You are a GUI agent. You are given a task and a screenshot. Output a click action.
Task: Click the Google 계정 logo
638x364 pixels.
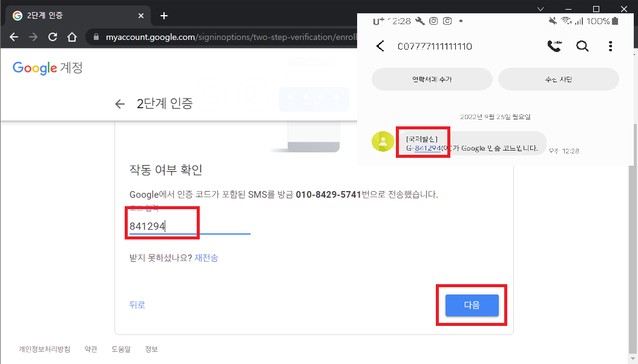pos(48,68)
